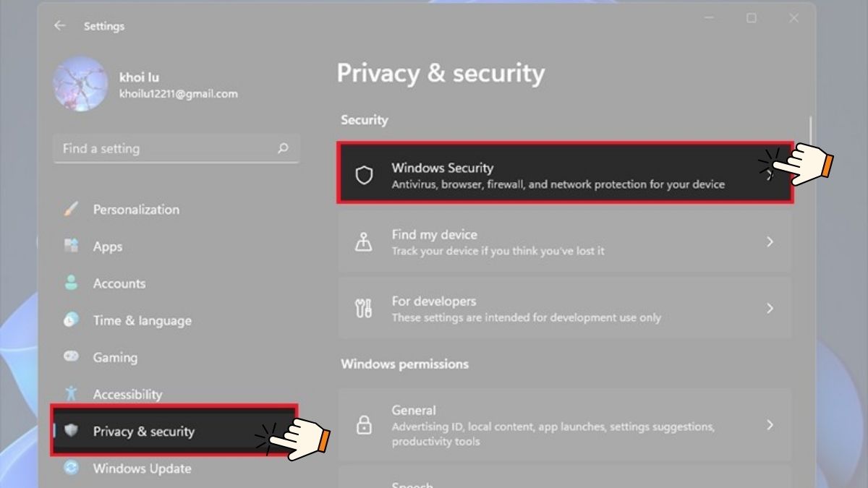
Task: Click the Time & language clock icon
Action: 71,320
